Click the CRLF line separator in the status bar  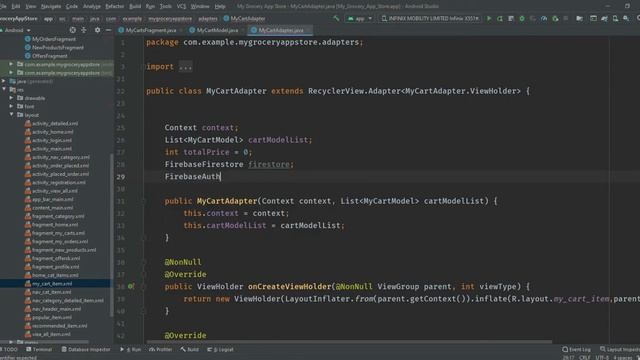click(x=584, y=358)
